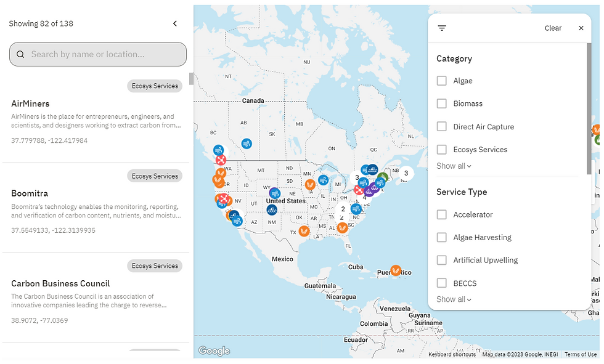Viewport: 604px width, 364px height.
Task: Select the red marker near Pennsylvania
Action: point(359,190)
